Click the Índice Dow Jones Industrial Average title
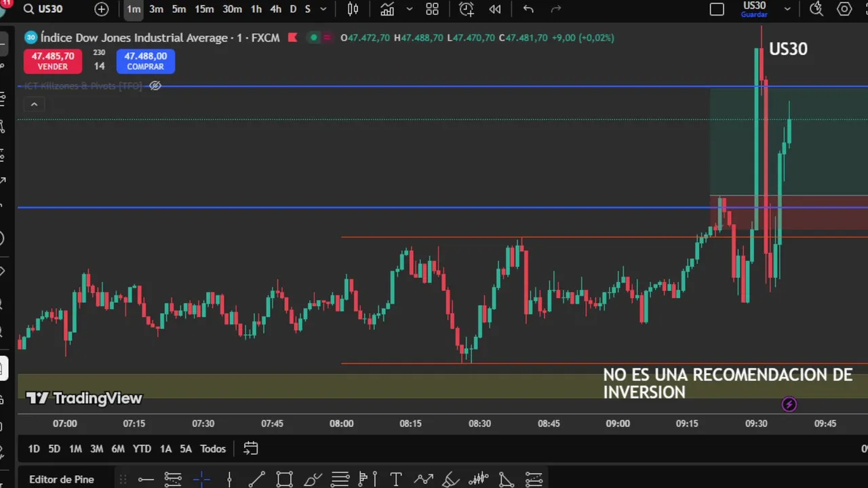The height and width of the screenshot is (488, 868). pos(134,37)
